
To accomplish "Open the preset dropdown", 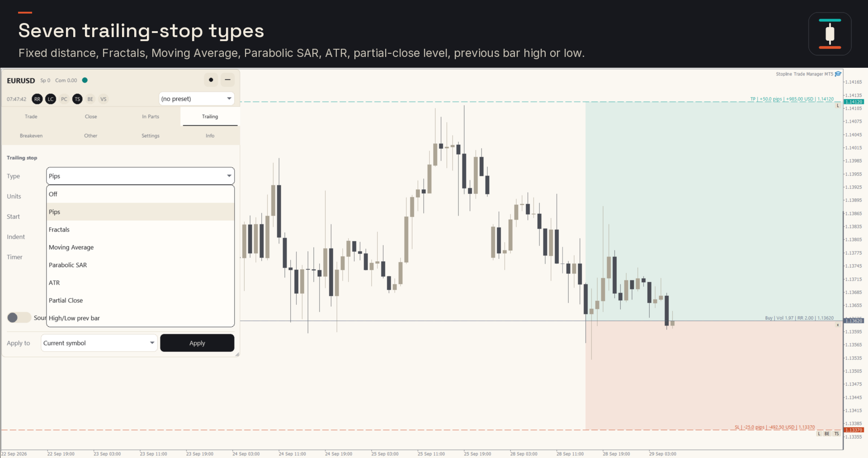I will [x=197, y=98].
